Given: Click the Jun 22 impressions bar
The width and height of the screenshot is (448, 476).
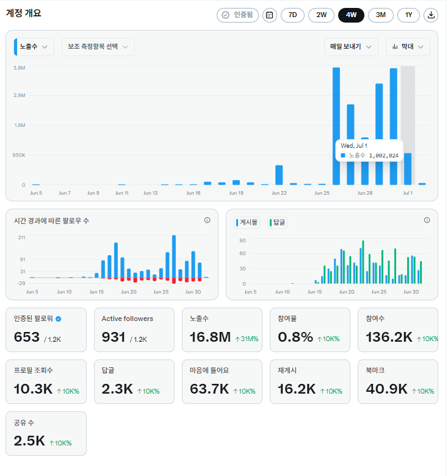Looking at the screenshot, I should [x=280, y=176].
